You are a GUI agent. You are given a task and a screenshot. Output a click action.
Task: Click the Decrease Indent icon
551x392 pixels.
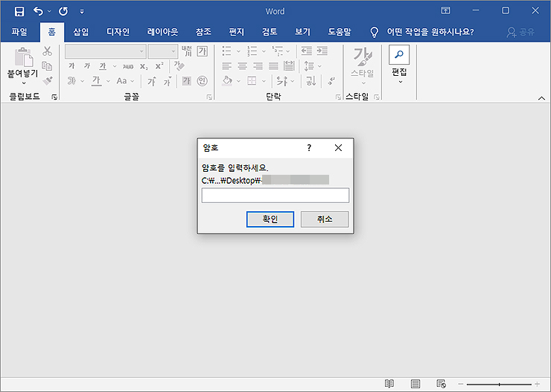click(307, 51)
